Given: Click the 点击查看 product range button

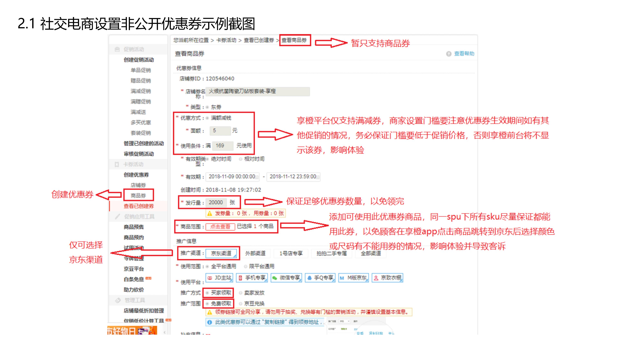Looking at the screenshot, I should click(x=220, y=227).
